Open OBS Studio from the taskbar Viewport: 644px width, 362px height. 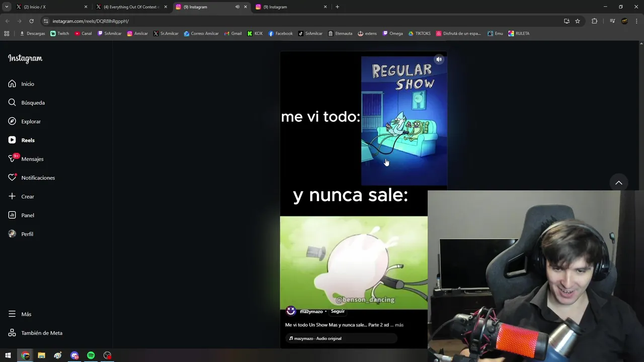tap(107, 355)
